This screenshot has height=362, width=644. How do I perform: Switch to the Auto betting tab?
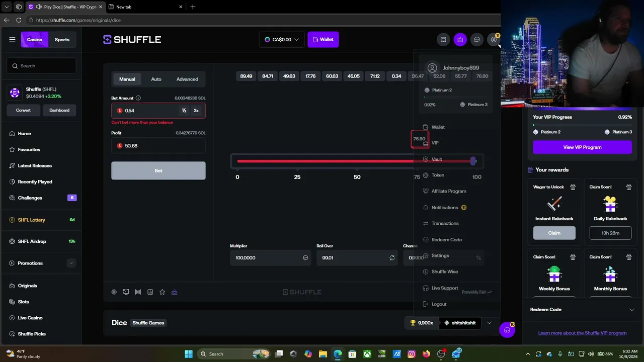pos(156,79)
